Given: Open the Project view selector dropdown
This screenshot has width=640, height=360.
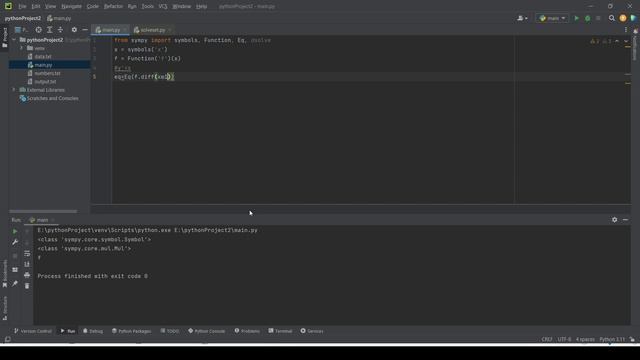Looking at the screenshot, I should click(21, 30).
